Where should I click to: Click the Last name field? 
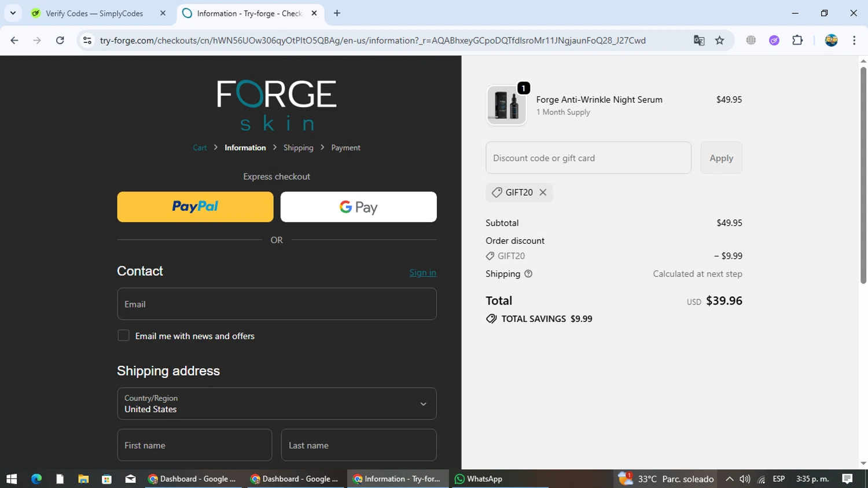pyautogui.click(x=359, y=445)
